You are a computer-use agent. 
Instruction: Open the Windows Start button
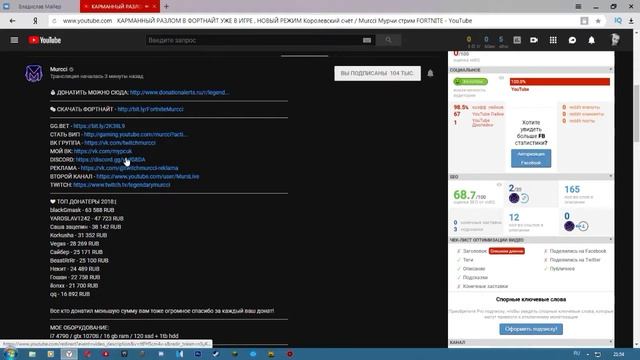coord(9,354)
